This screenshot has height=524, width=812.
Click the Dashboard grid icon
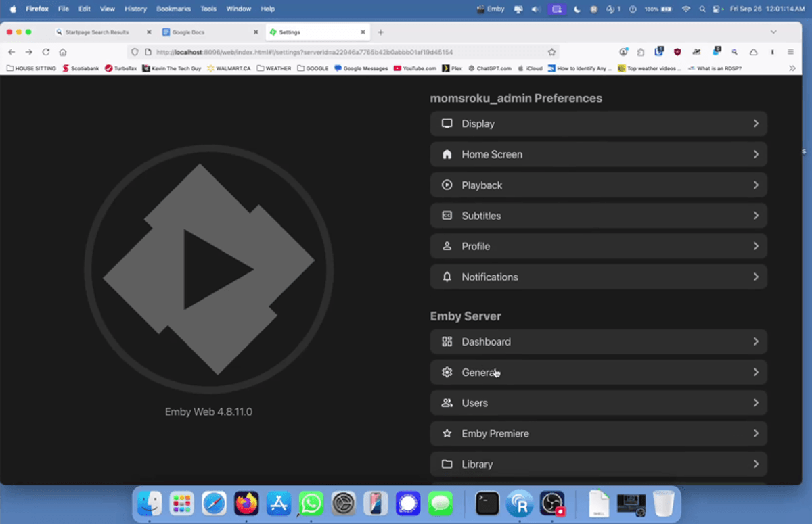447,341
